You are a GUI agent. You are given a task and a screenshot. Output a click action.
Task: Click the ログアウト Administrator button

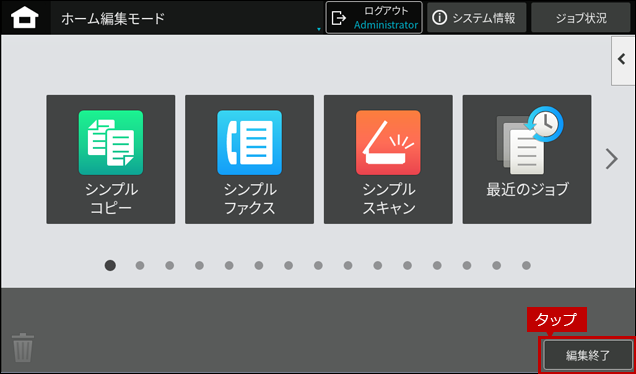(x=374, y=18)
